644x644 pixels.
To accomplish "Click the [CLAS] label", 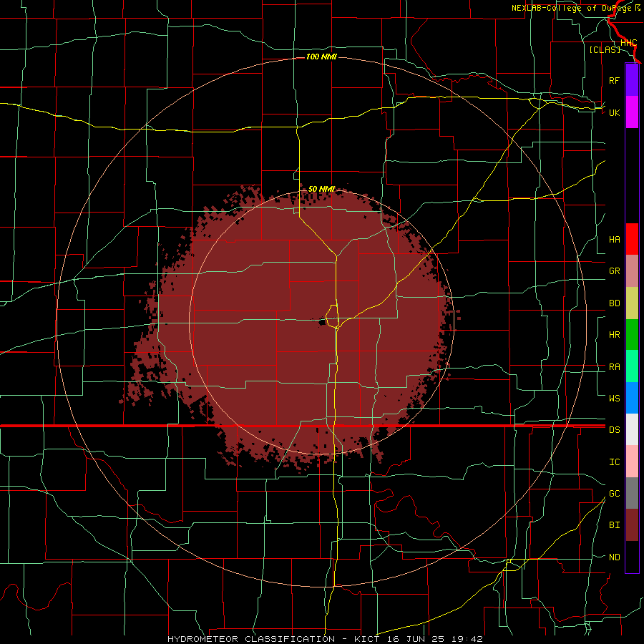I will [x=605, y=49].
